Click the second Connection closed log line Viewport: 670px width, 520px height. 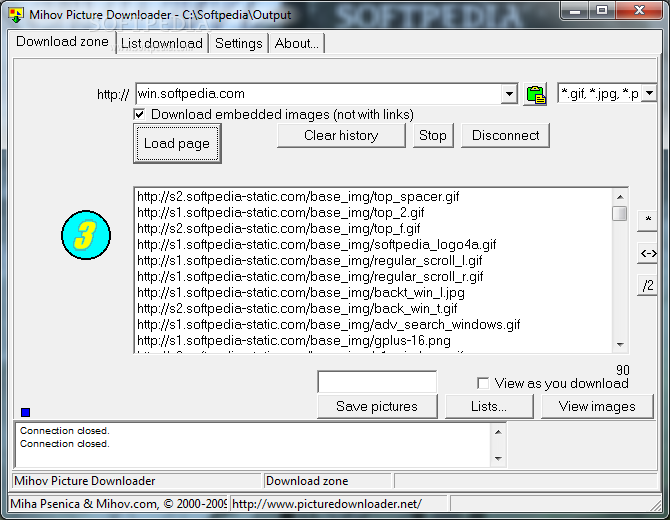point(65,444)
